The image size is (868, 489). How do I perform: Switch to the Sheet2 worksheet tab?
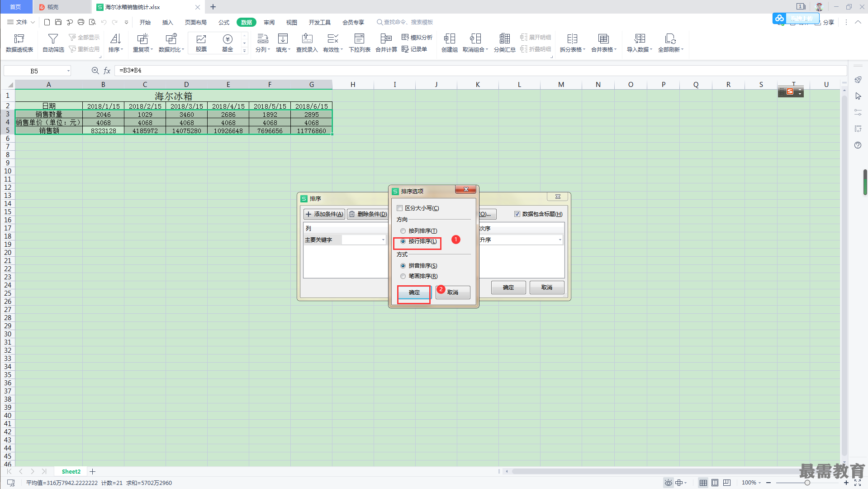[71, 471]
